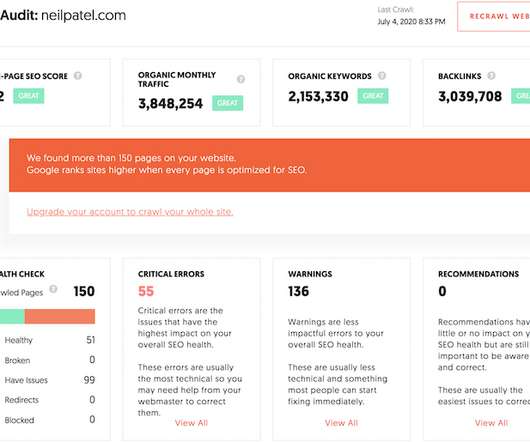Click info icon beside Organic Monthly Traffic
The height and width of the screenshot is (442, 530).
click(241, 79)
